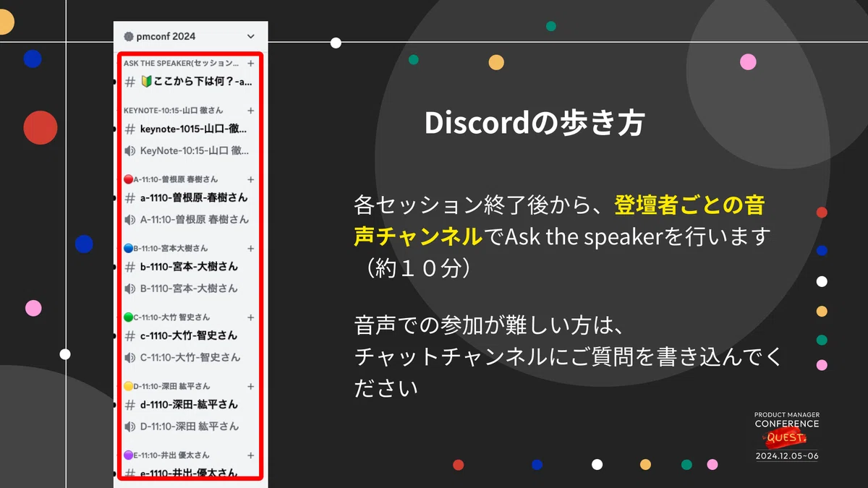
Task: Open the ここから下は何？ text channel
Action: pos(188,82)
